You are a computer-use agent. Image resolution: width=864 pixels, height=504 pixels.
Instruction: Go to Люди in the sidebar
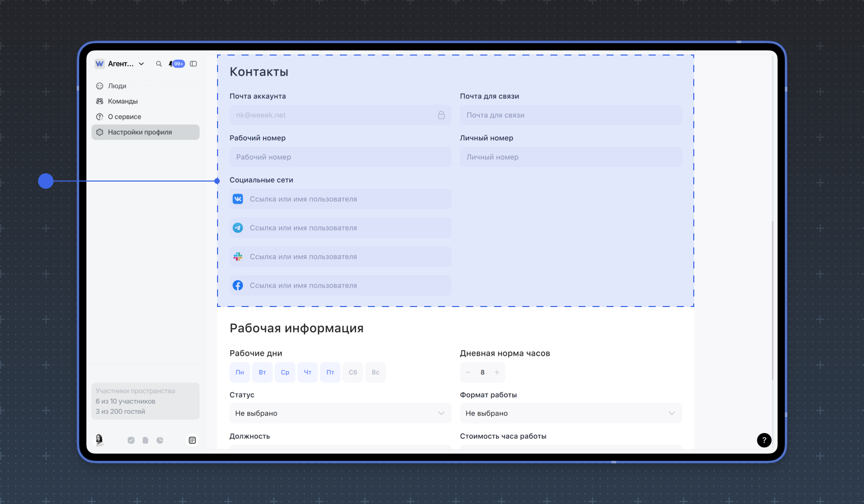117,86
